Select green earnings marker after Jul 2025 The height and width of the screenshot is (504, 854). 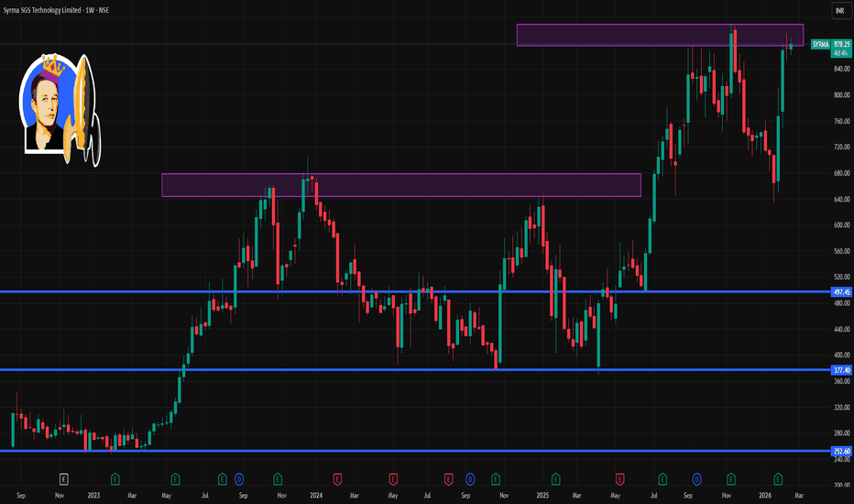point(662,479)
